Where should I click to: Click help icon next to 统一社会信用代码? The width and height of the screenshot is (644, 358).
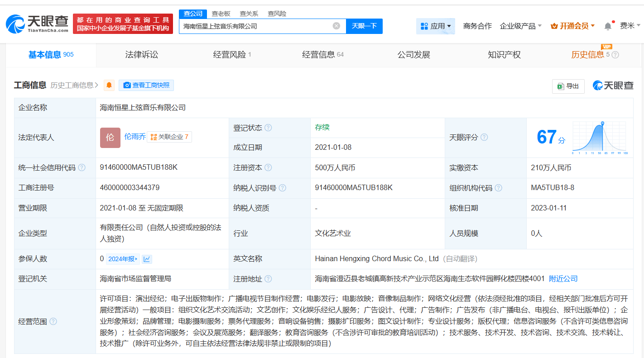tap(82, 167)
